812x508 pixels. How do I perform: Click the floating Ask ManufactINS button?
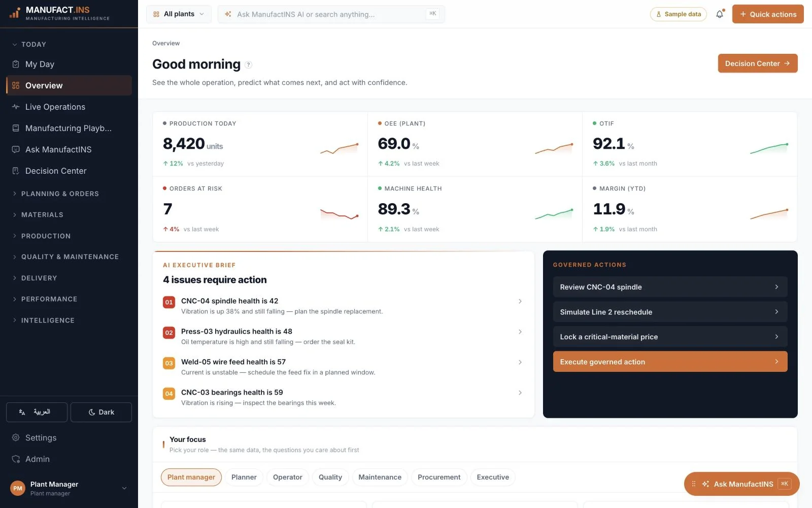click(x=742, y=484)
